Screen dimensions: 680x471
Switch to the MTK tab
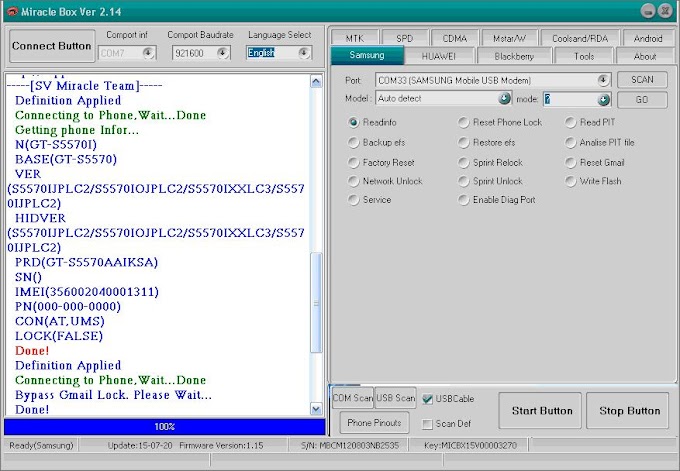355,38
